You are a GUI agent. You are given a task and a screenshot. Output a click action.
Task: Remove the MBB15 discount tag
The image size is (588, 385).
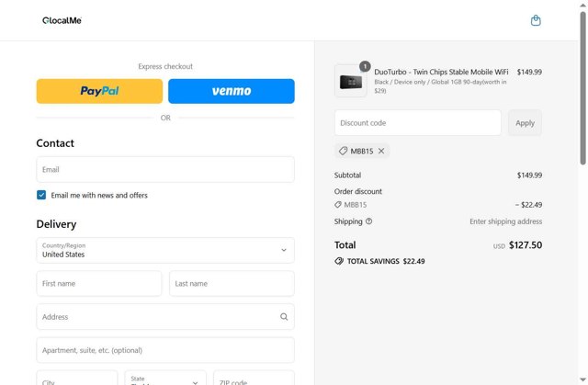pos(381,151)
